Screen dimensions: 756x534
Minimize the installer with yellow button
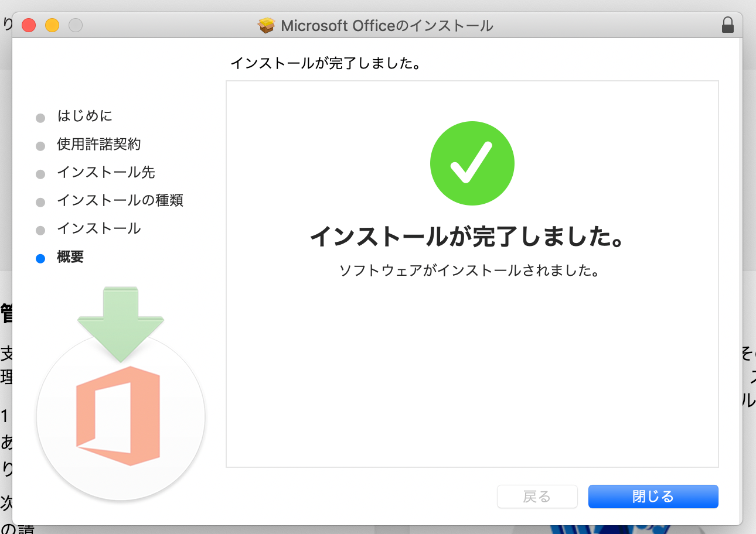(52, 25)
